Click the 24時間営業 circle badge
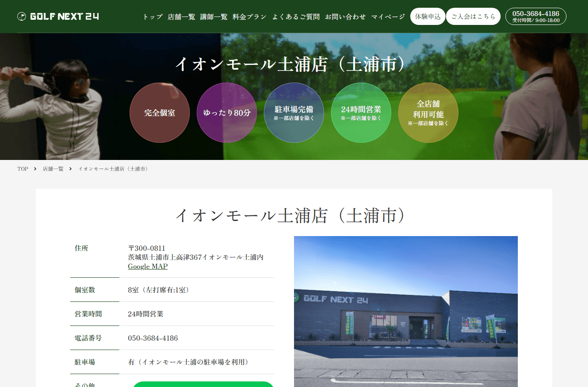 (361, 113)
